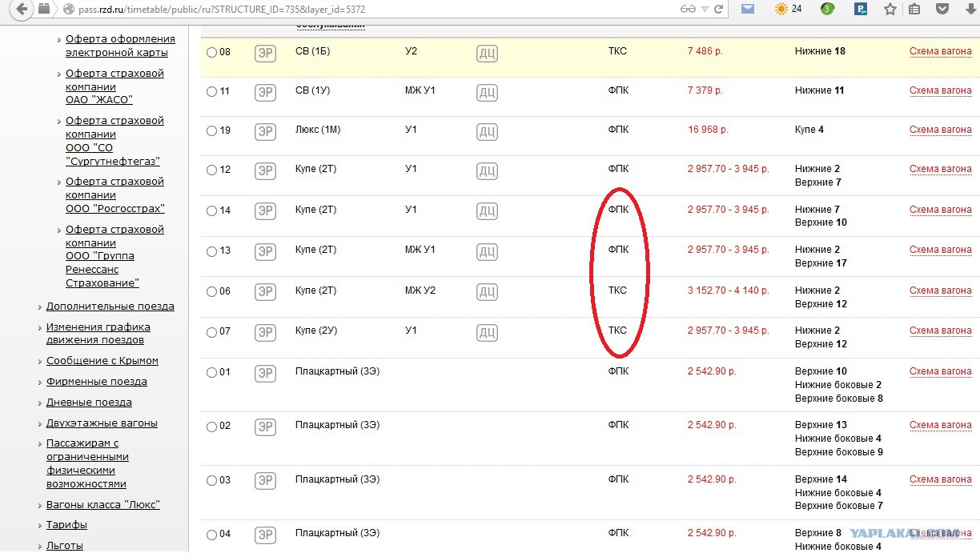Open Дневные поезда sidebar item
Screen dimensions: 980x557
click(89, 403)
